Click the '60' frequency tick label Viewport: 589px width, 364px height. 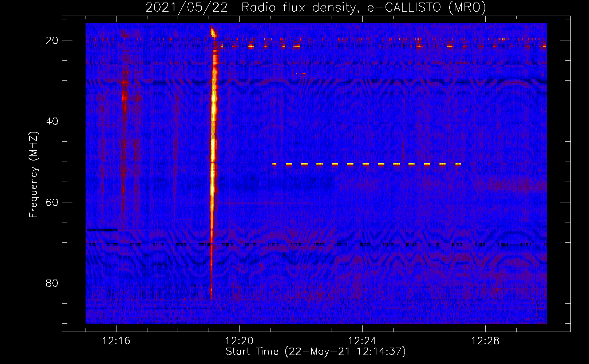tap(52, 202)
